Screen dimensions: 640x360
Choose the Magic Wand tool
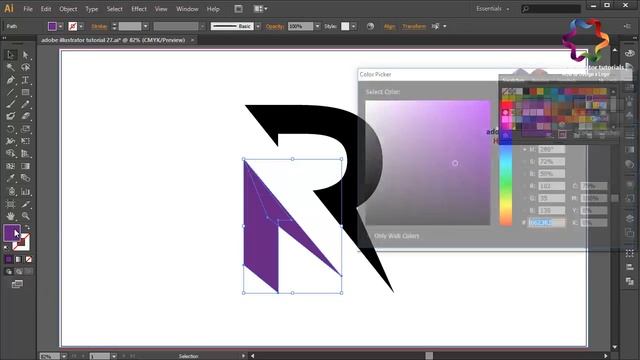tap(11, 67)
